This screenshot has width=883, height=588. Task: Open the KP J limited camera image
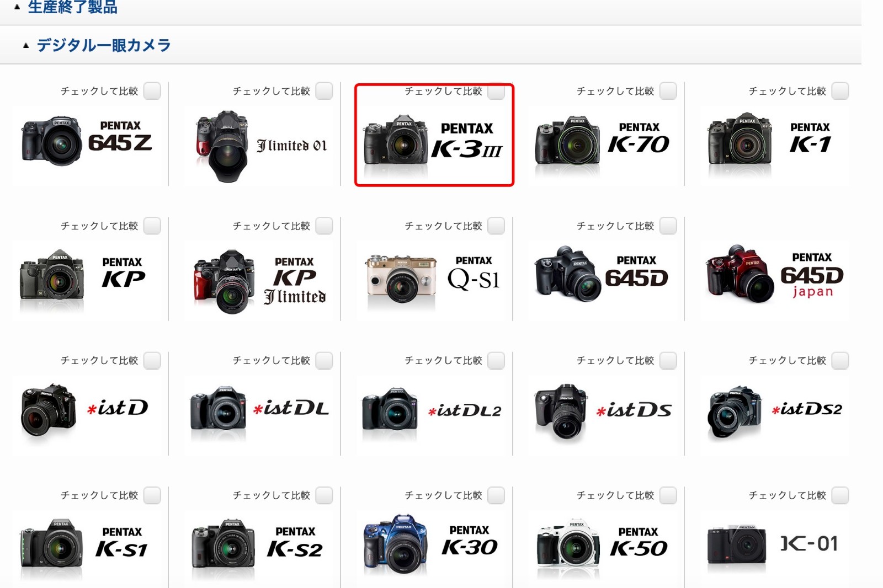point(224,282)
